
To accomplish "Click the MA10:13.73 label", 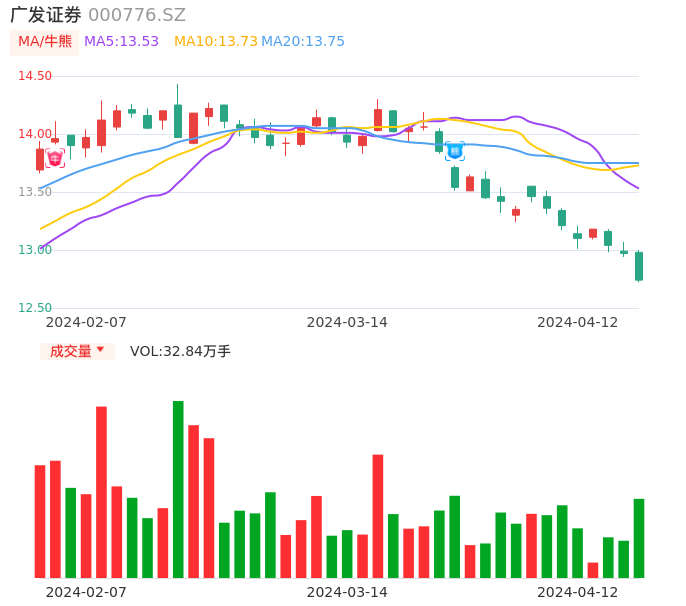I will (216, 42).
